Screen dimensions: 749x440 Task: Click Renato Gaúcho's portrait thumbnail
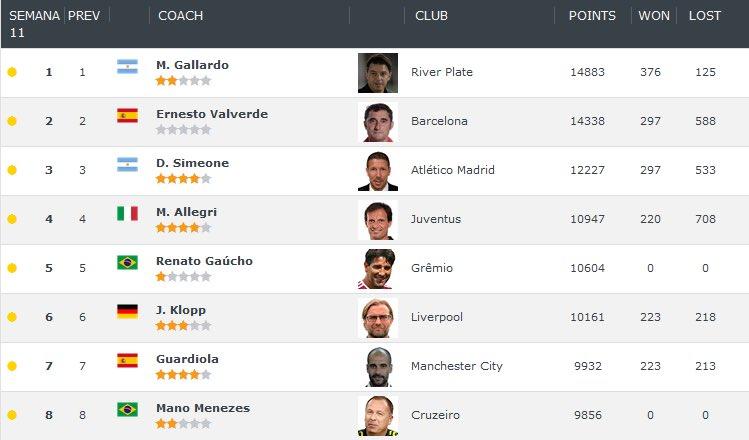click(378, 269)
